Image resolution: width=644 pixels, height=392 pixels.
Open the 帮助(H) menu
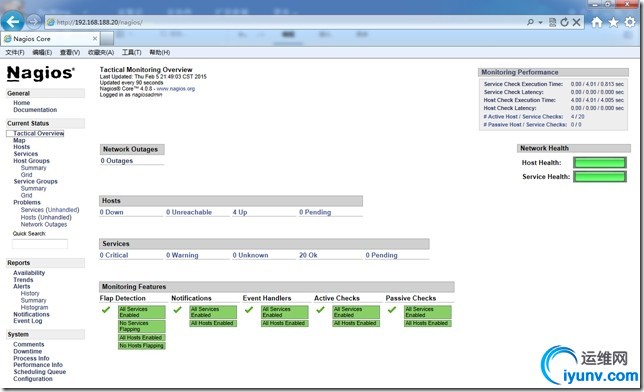[160, 52]
